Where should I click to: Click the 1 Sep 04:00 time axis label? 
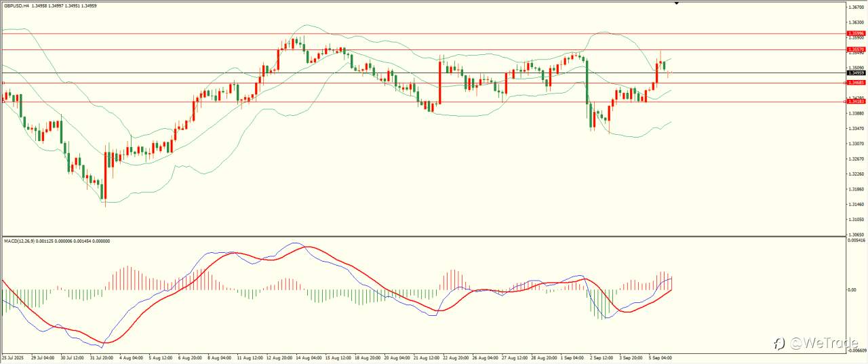(572, 357)
